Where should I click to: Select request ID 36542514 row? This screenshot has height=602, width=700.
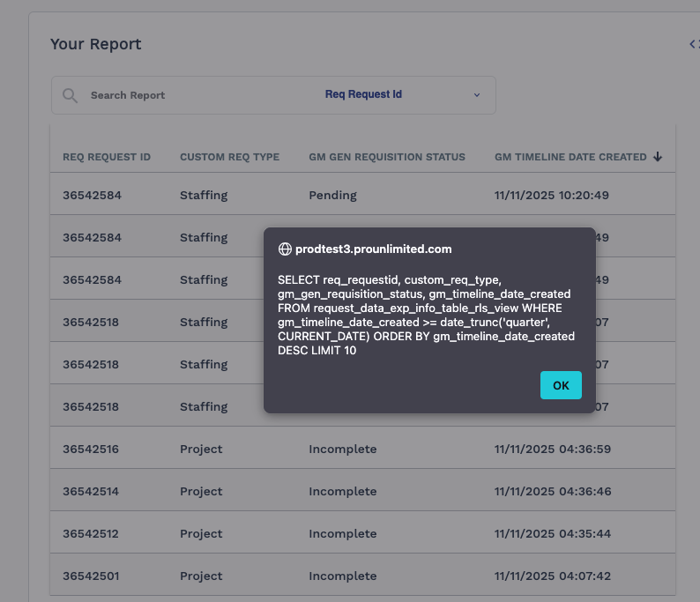tap(91, 492)
